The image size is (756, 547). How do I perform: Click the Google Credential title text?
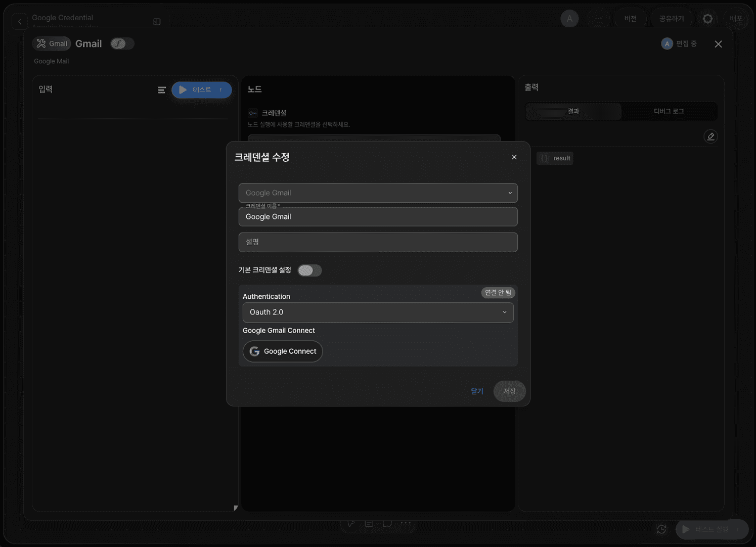pos(63,18)
